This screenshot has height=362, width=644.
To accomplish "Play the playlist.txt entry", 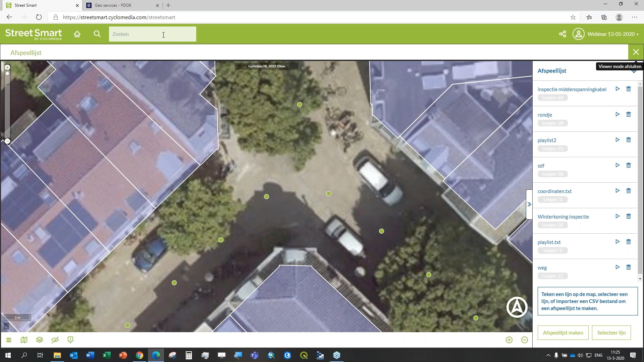I will pyautogui.click(x=618, y=242).
